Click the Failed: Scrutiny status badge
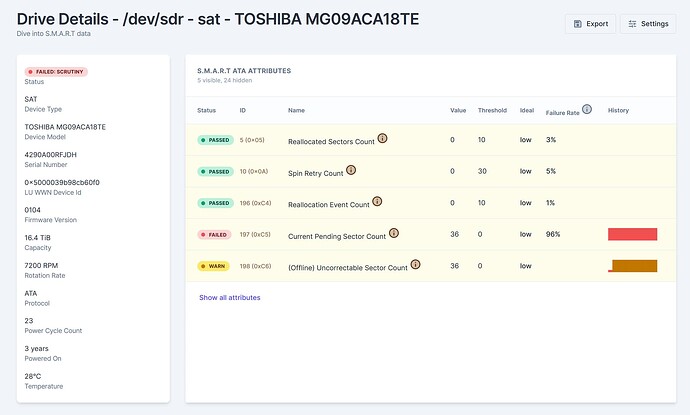This screenshot has height=415, width=690. click(x=56, y=72)
